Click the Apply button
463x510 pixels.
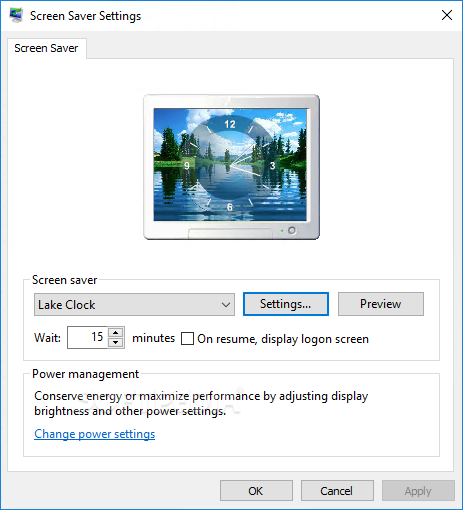tap(418, 491)
